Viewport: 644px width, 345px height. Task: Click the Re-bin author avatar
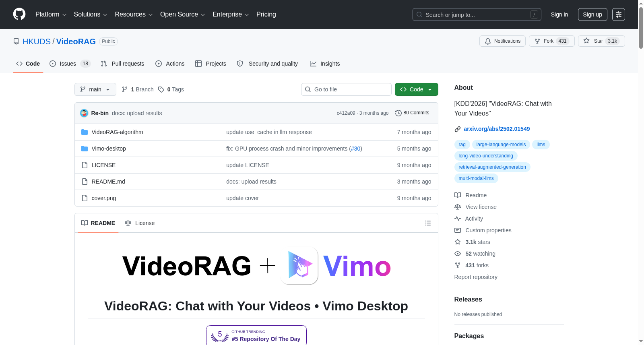(84, 113)
